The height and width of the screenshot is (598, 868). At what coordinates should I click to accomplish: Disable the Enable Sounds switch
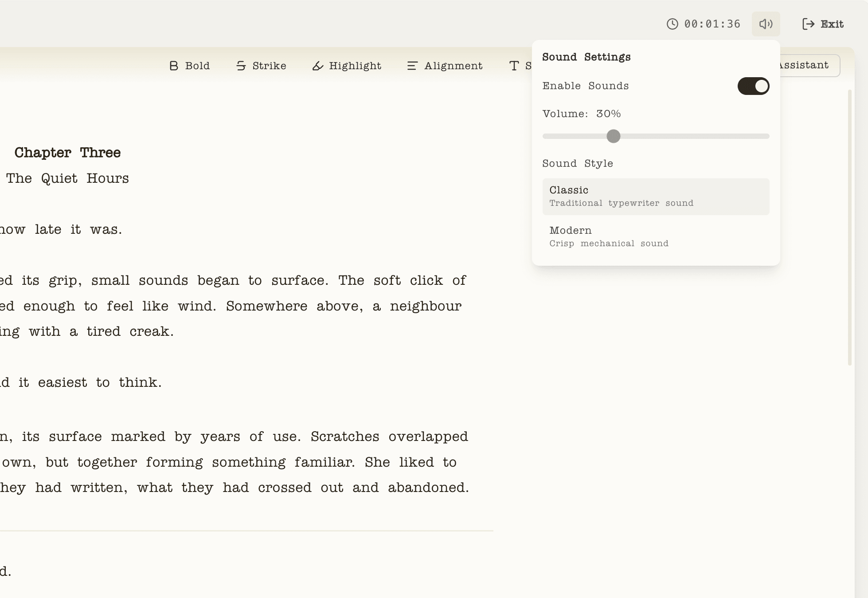[x=753, y=86]
